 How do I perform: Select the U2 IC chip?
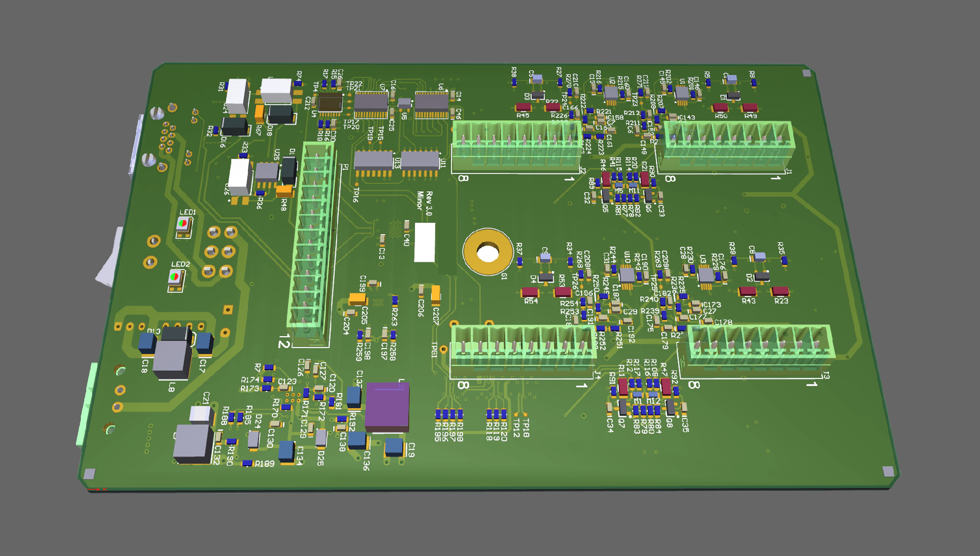pos(611,94)
